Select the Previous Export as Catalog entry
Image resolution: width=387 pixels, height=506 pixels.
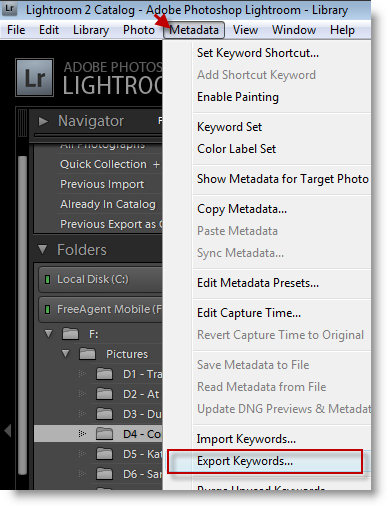click(x=111, y=224)
